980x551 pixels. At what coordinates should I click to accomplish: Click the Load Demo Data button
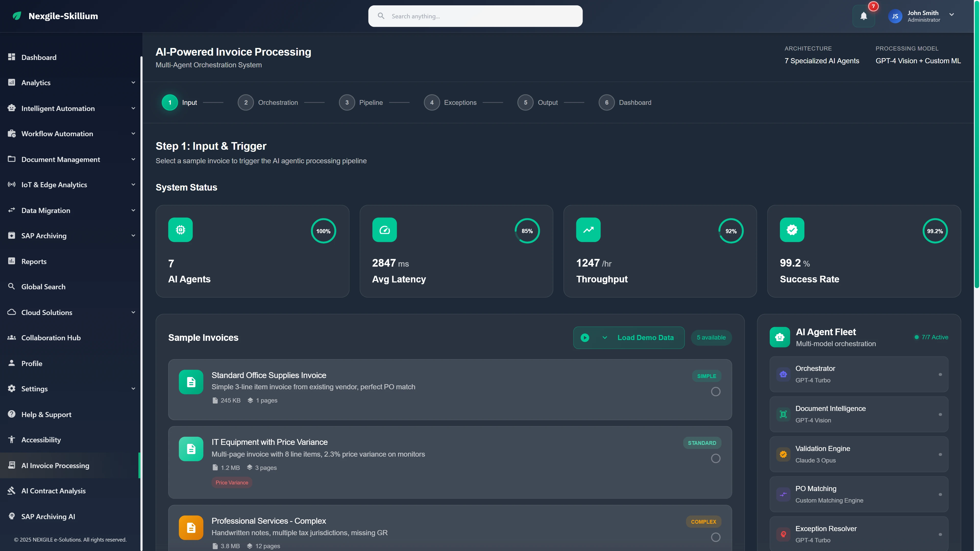(646, 337)
